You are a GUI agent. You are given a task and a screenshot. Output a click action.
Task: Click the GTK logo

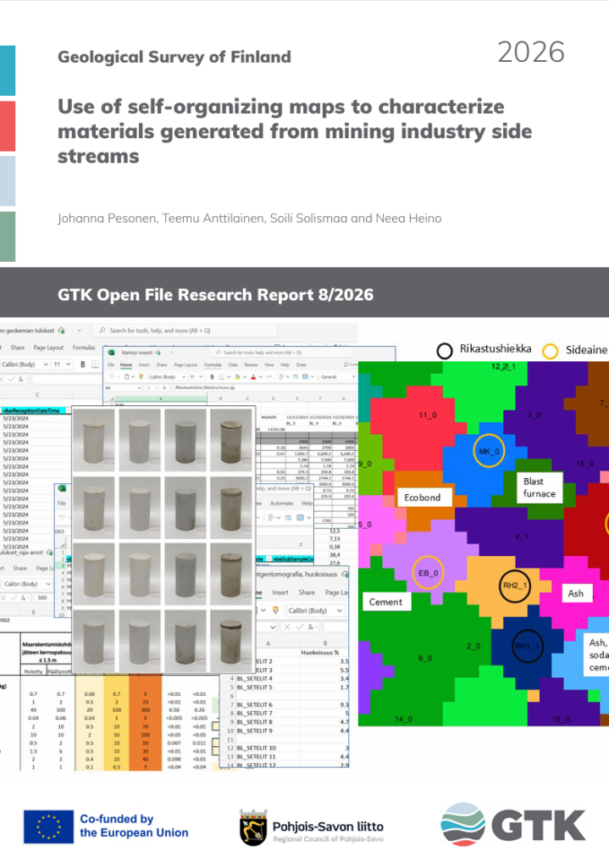(x=512, y=824)
